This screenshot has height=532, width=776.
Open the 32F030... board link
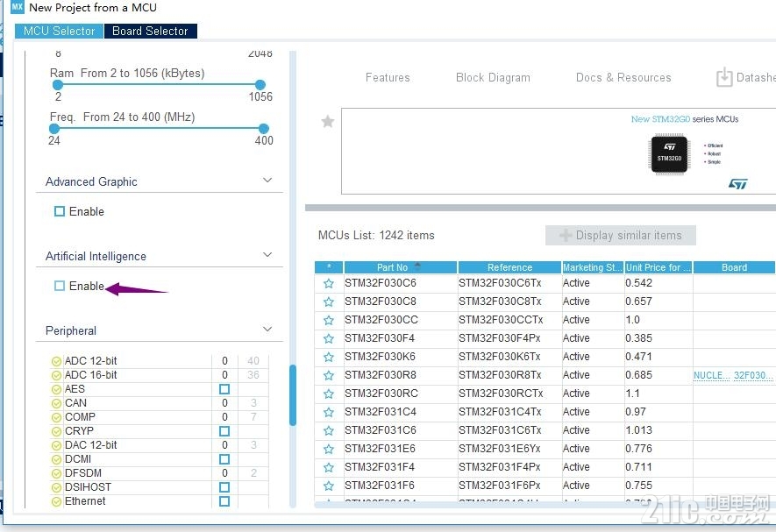coord(752,375)
